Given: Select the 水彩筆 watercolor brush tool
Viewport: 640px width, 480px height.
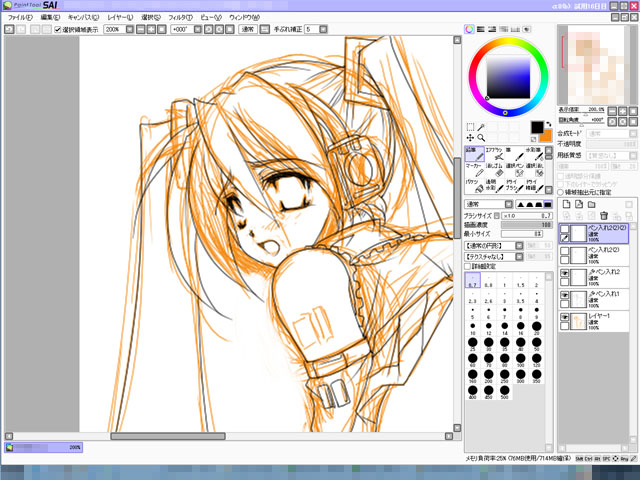Looking at the screenshot, I should 534,154.
